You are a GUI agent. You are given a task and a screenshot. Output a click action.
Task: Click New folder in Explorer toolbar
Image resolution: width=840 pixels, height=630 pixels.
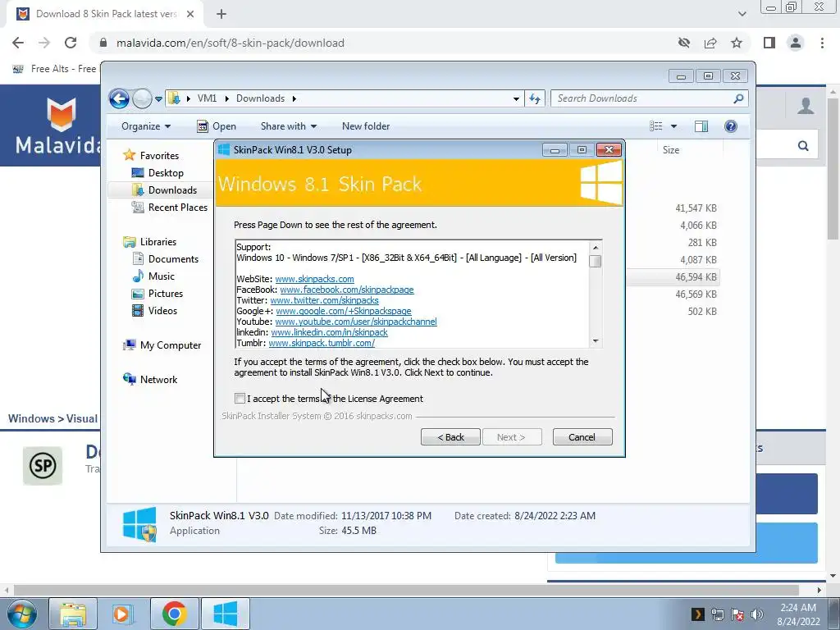coord(366,126)
